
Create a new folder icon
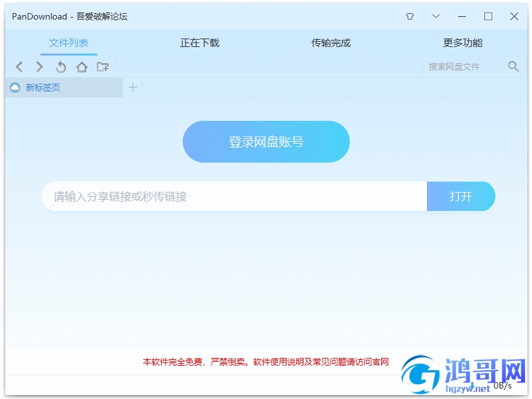click(x=102, y=67)
